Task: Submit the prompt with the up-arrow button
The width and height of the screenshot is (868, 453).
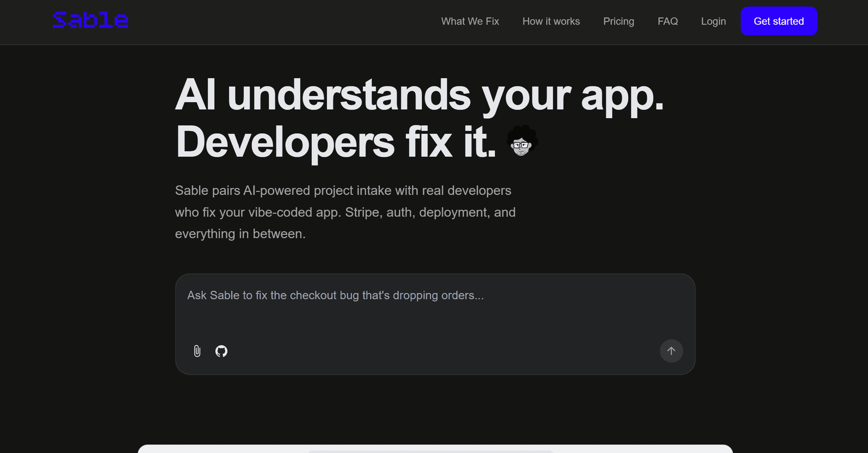Action: click(x=671, y=351)
